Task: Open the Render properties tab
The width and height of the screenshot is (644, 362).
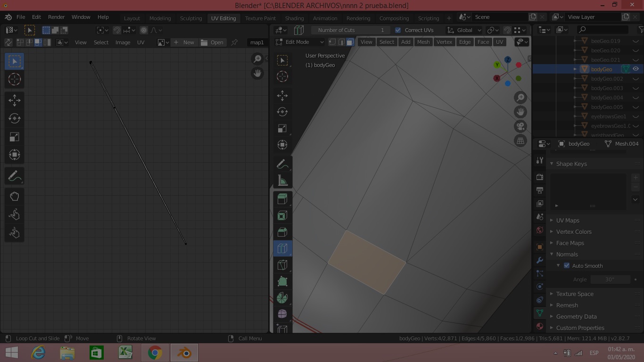Action: point(540,177)
